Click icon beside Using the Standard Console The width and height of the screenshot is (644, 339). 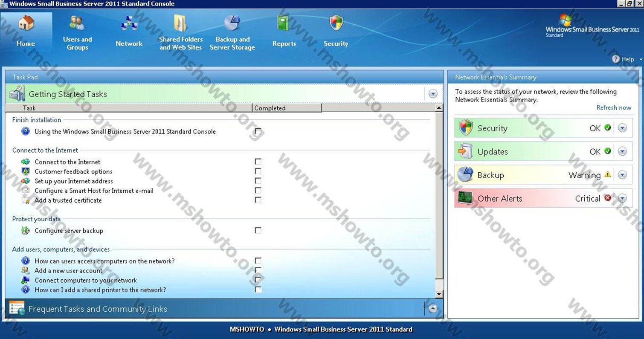click(26, 131)
